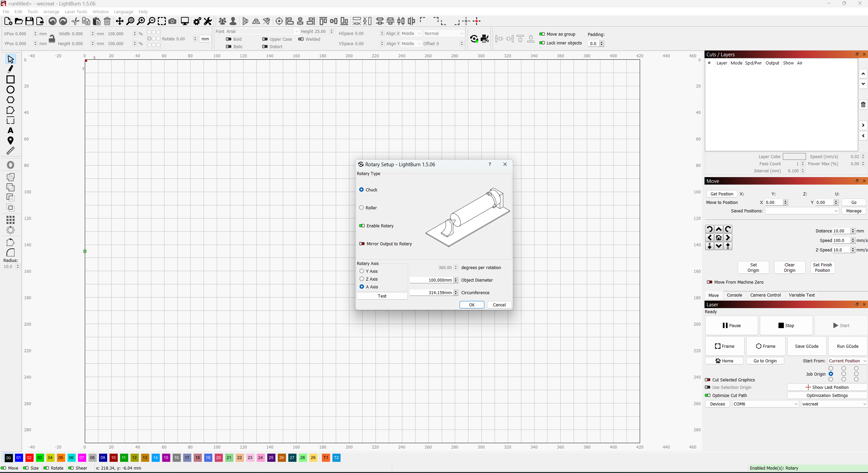Choose the Draw Lines pencil tool
The image size is (868, 473).
pos(11,69)
